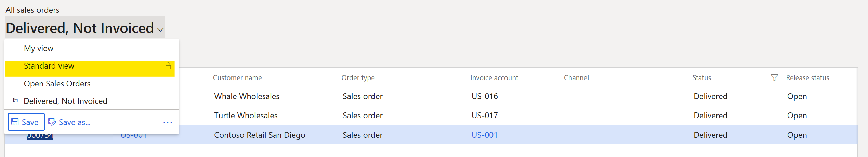Open the US-001 invoice account link

(x=484, y=135)
